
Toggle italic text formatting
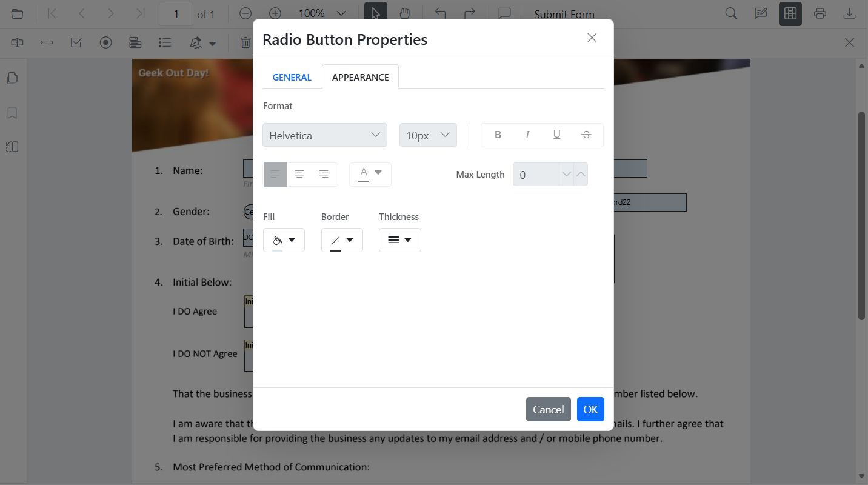pyautogui.click(x=527, y=135)
